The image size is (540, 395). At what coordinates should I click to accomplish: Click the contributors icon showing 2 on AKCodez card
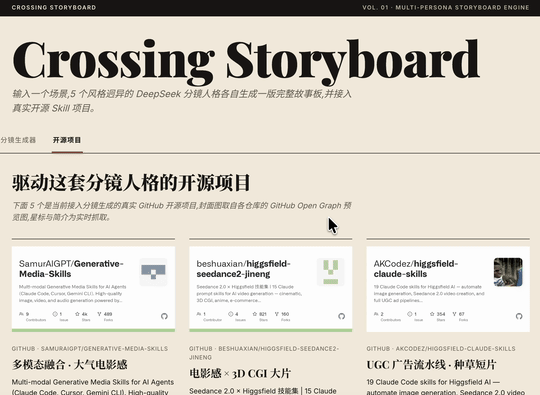[x=376, y=314]
